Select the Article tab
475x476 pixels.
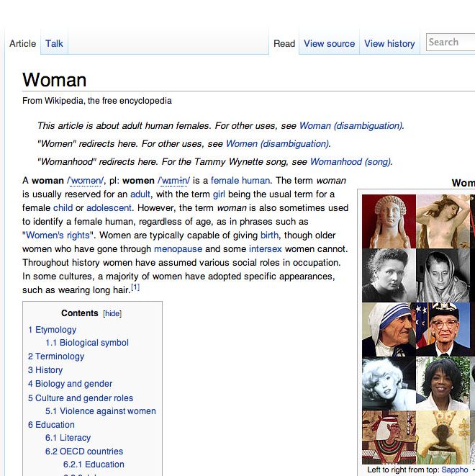click(x=23, y=43)
